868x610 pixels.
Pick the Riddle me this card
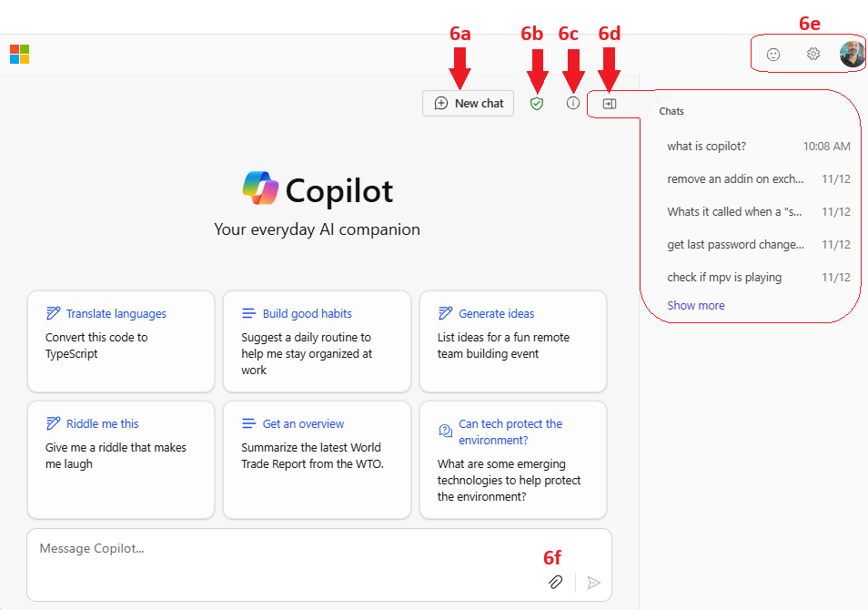pos(121,460)
